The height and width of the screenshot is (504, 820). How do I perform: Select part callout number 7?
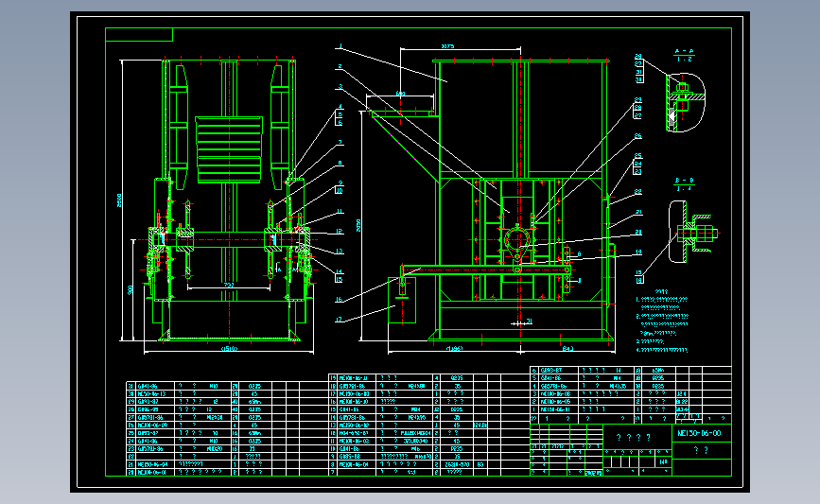tap(340, 142)
